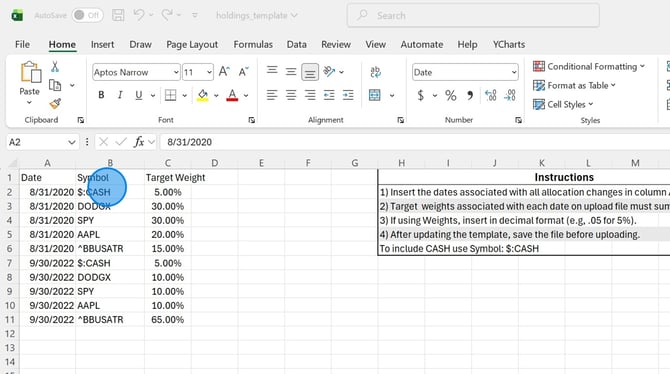This screenshot has height=374, width=670.
Task: Open the Automate tab
Action: click(422, 44)
